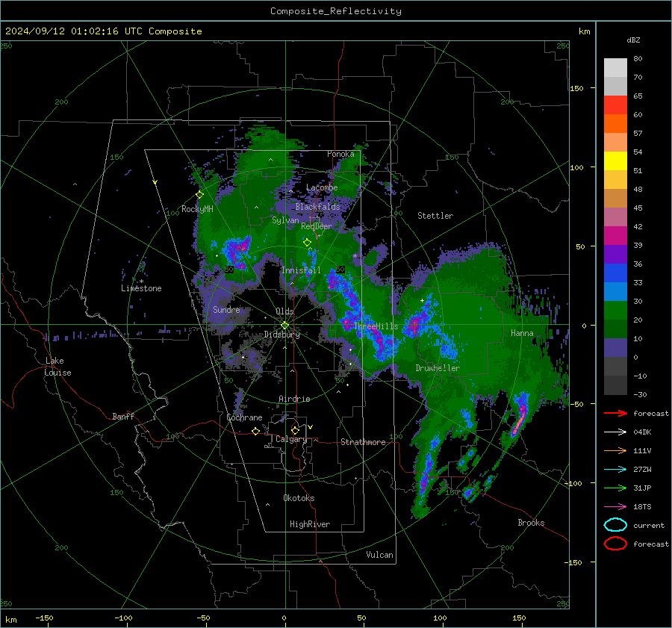This screenshot has width=672, height=628.
Task: Click the Strathmore label
Action: pos(363,442)
